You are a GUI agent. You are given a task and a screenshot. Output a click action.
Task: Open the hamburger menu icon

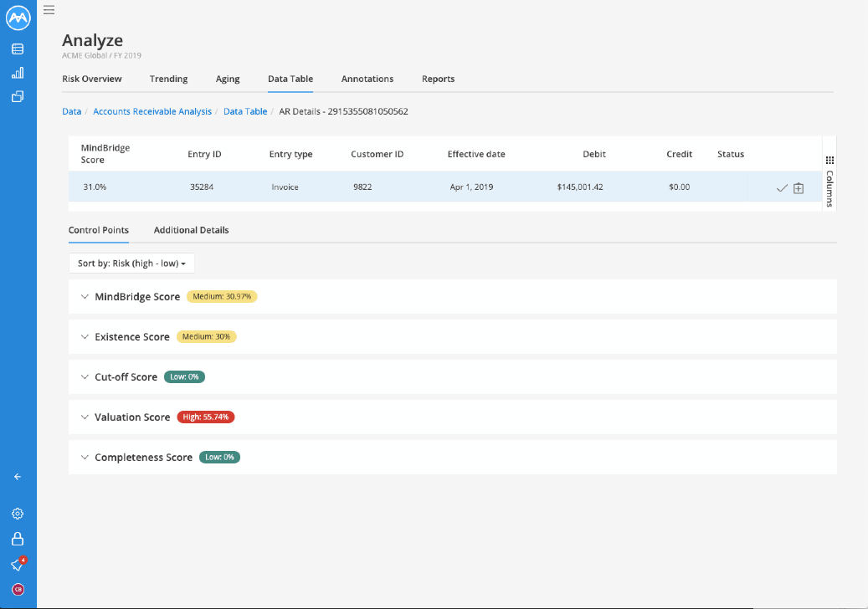tap(49, 10)
